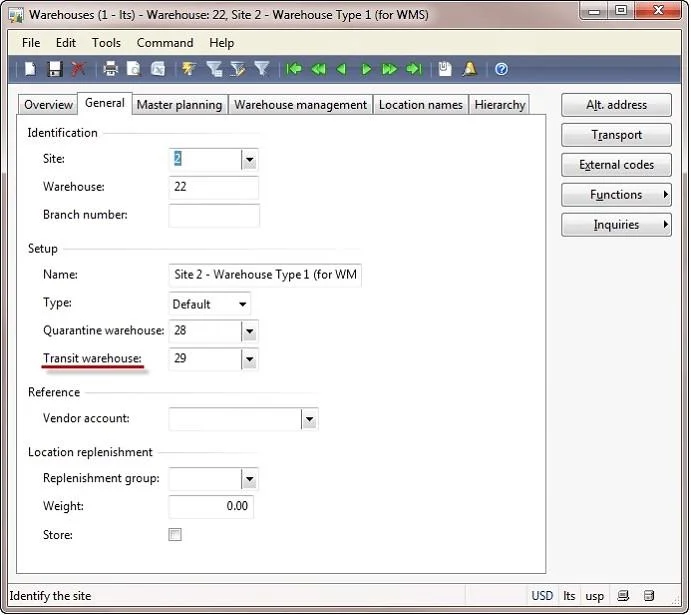Click the window icon in title bar
The image size is (691, 615).
click(x=16, y=15)
